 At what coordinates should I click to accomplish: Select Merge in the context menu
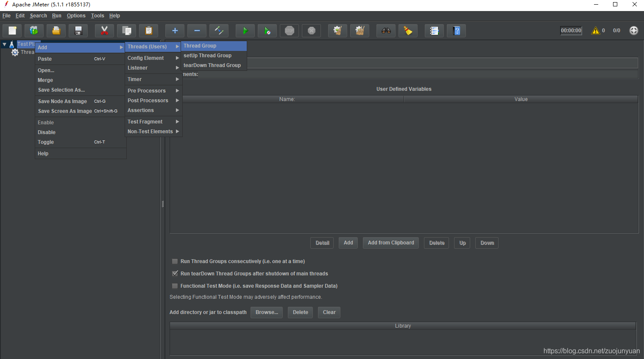[81, 80]
